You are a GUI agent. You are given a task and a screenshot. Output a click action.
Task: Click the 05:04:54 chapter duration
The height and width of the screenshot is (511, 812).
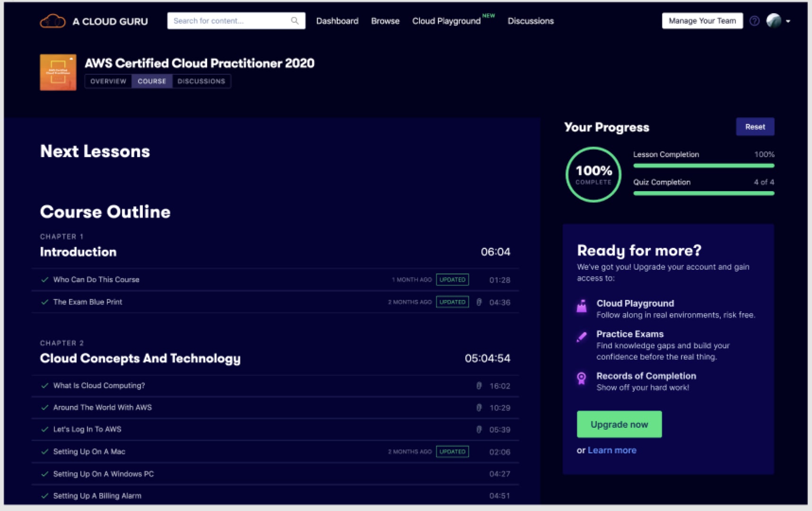[x=488, y=358]
